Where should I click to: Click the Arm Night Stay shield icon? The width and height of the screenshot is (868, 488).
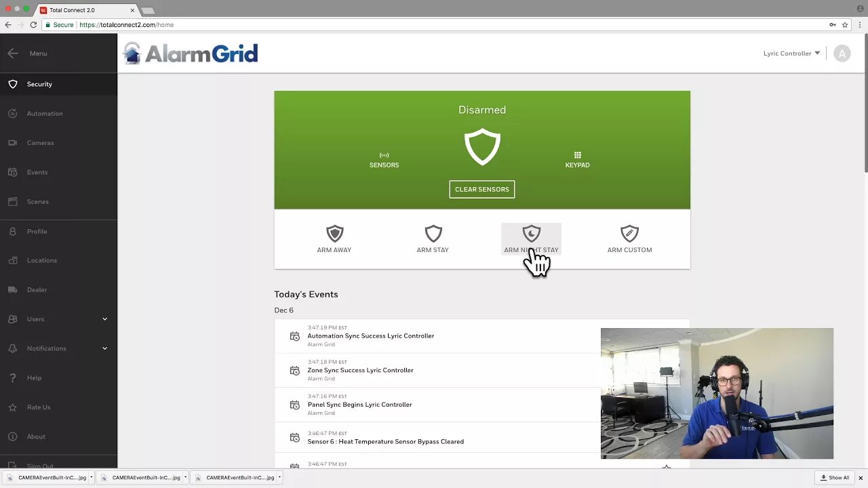point(531,234)
